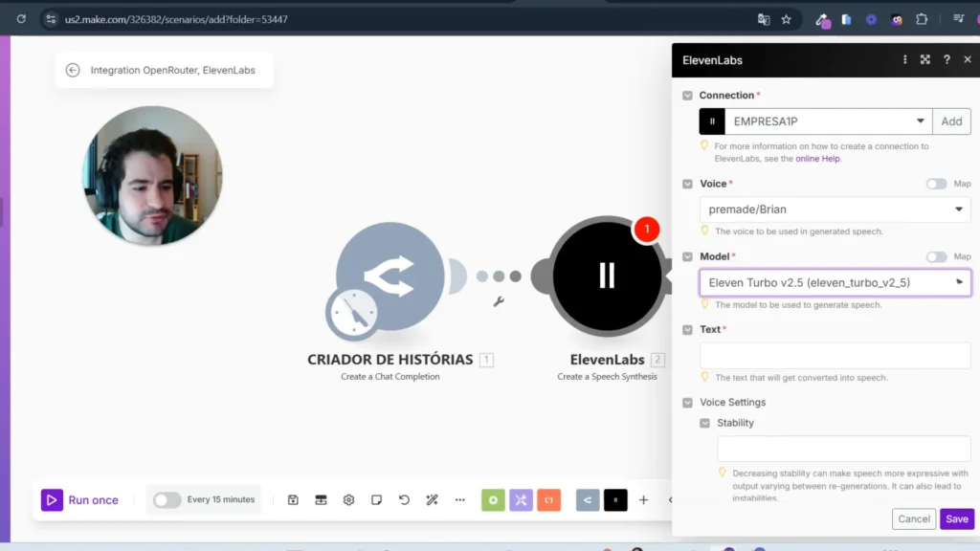Click the black ElevenLabs favorite icon
The height and width of the screenshot is (551, 980).
615,499
